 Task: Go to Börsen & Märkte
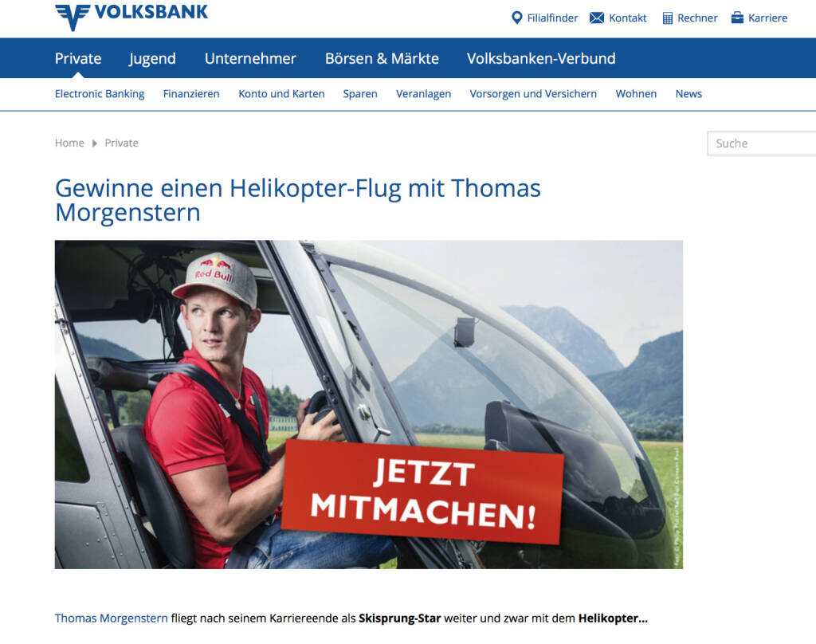click(382, 58)
